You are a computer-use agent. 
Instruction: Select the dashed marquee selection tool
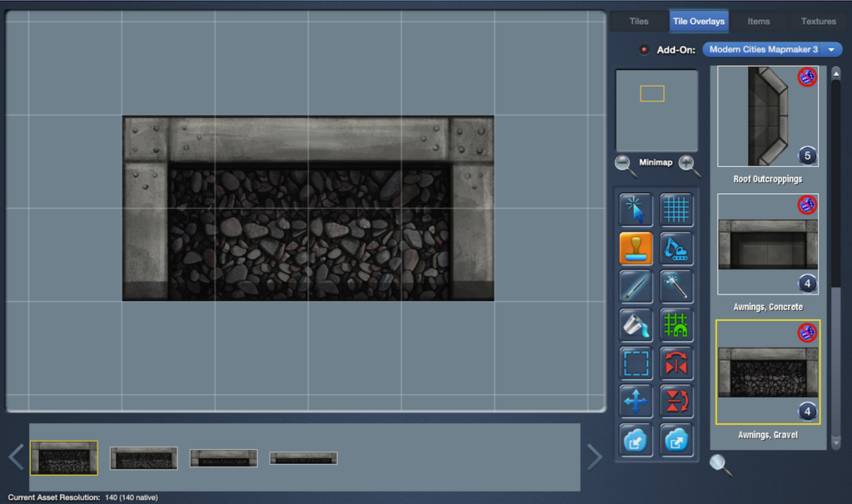(x=636, y=363)
